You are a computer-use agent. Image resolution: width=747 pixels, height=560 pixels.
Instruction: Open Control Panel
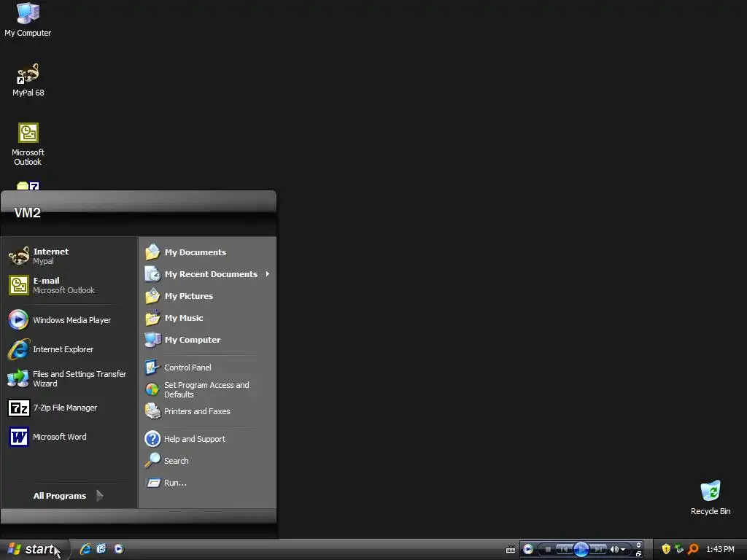(x=207, y=367)
